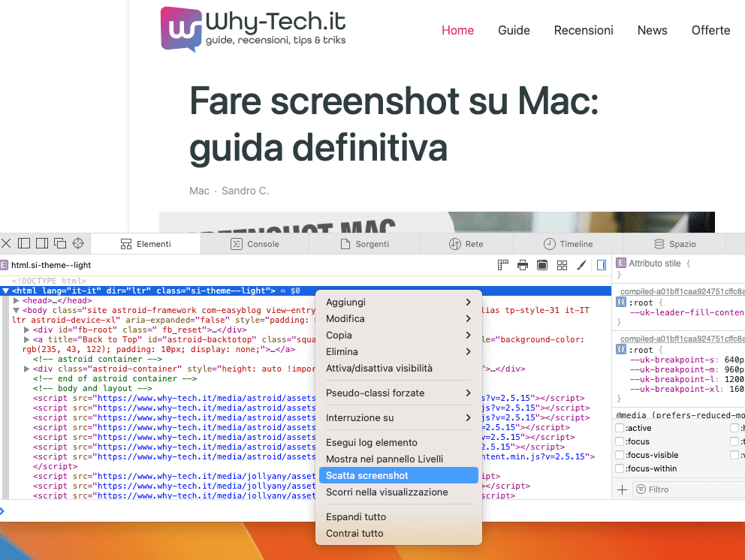Expand the fb-root div node
Image resolution: width=745 pixels, height=560 pixels.
(x=26, y=330)
